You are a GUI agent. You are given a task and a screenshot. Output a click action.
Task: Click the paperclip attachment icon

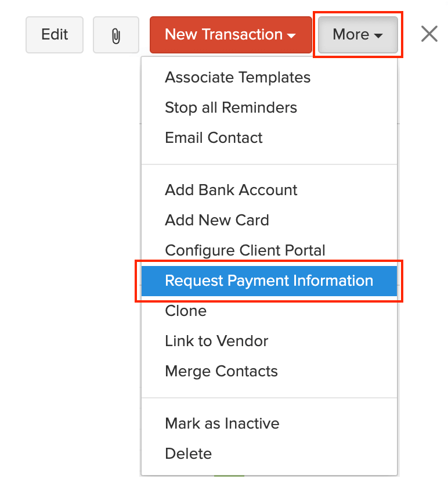pos(116,35)
